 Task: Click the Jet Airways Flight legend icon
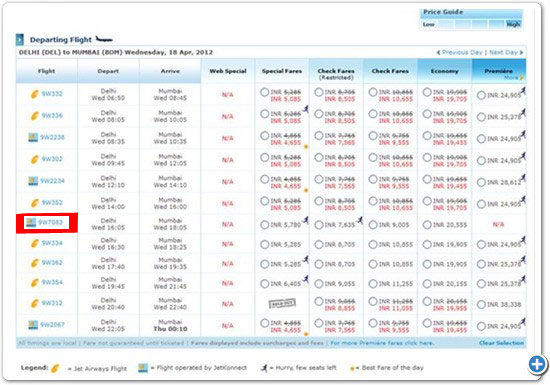coord(55,368)
